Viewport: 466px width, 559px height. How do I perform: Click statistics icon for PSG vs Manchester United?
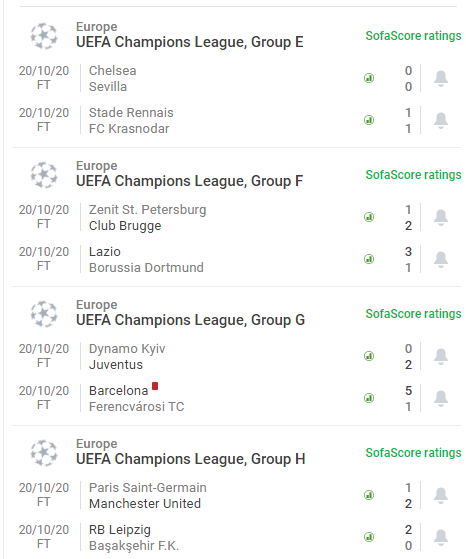[369, 495]
